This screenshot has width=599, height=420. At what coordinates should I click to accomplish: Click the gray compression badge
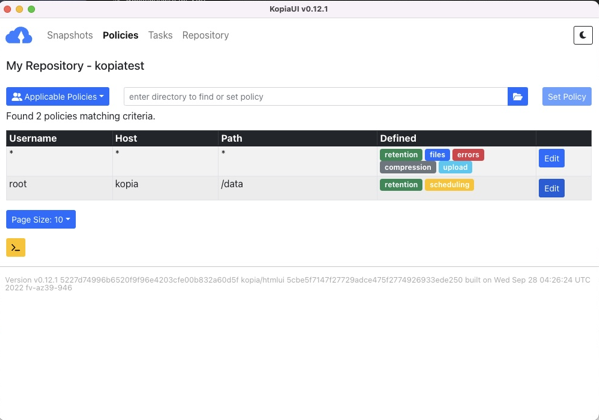408,167
